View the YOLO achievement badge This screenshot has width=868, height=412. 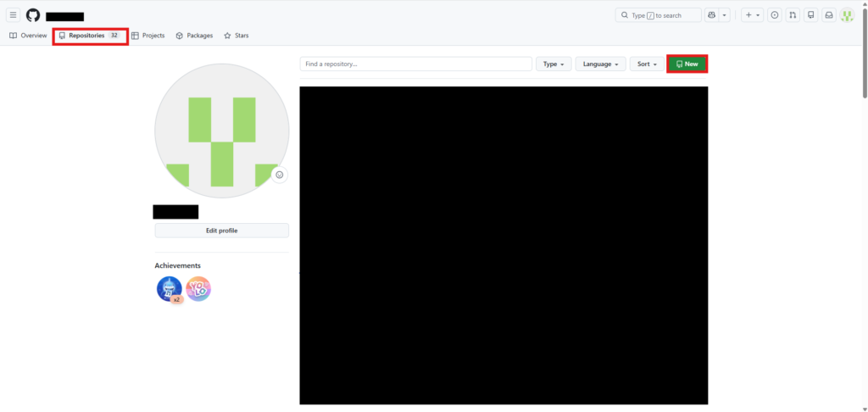(198, 289)
